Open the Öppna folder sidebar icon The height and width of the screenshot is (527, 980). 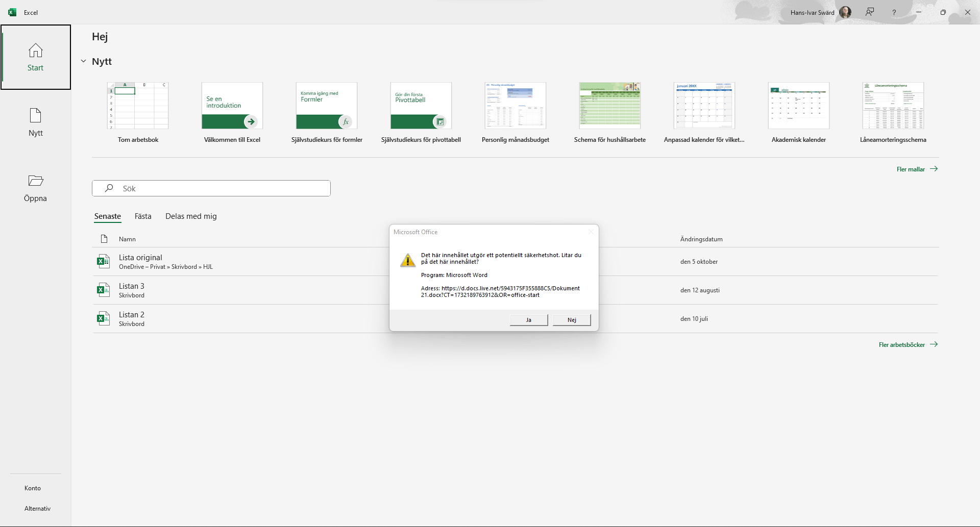[x=36, y=181]
